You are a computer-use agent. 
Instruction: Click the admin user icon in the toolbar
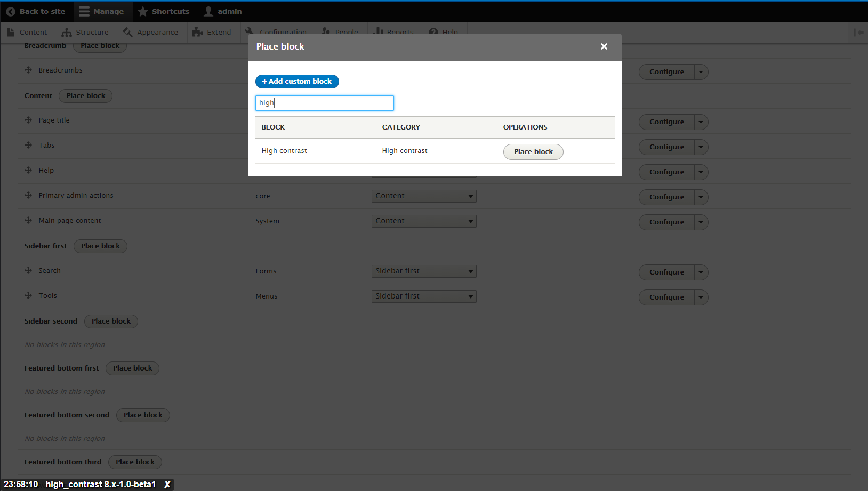(207, 11)
